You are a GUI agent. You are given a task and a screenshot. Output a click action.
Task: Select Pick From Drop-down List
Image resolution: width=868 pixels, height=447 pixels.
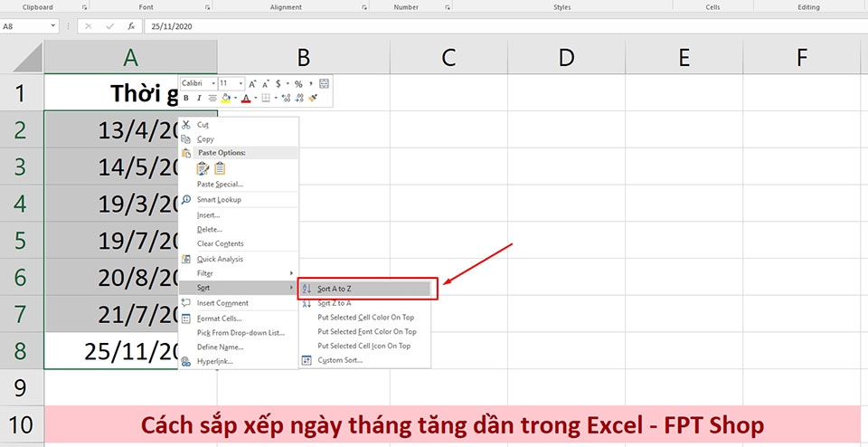coord(238,333)
